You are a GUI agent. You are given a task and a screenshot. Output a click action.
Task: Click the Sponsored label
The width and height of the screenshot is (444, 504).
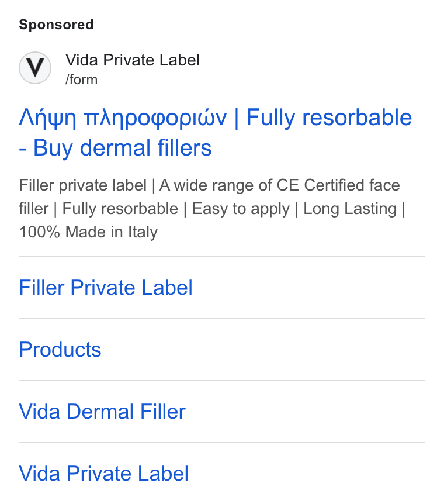coord(56,25)
